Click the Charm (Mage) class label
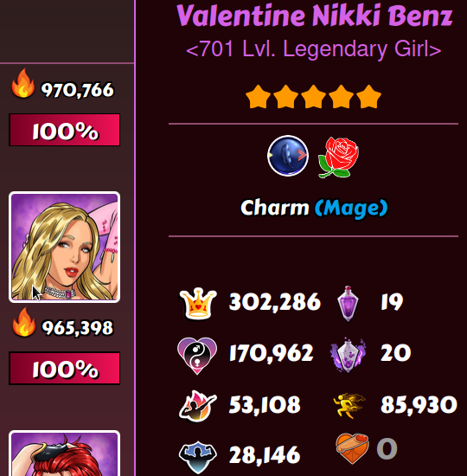 [314, 208]
